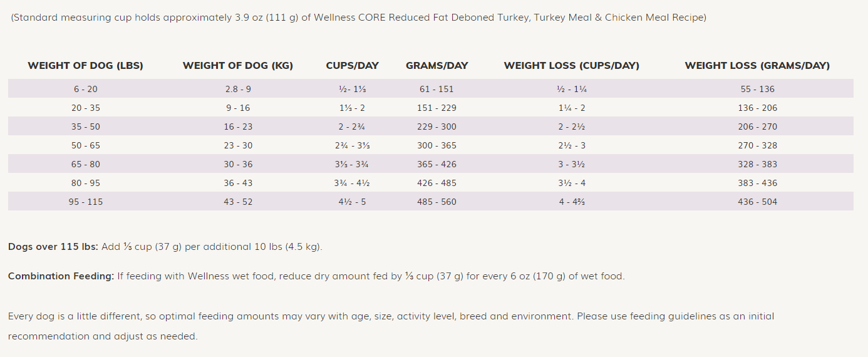The height and width of the screenshot is (357, 868).
Task: Click the '43 - 52' kg weight cell
Action: (238, 202)
